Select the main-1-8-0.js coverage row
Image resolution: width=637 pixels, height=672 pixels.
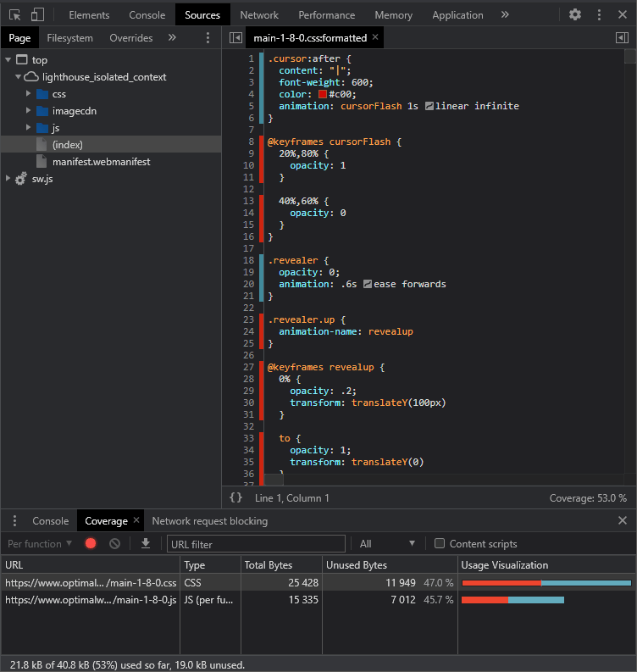pyautogui.click(x=90, y=600)
